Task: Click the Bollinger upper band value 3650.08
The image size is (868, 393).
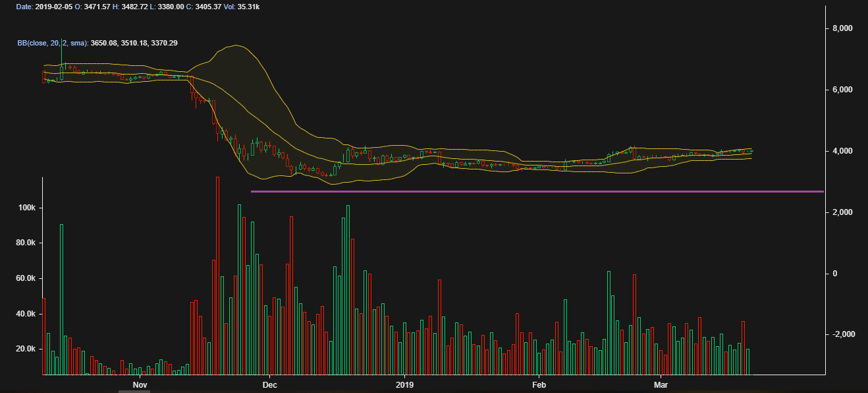Action: point(105,43)
